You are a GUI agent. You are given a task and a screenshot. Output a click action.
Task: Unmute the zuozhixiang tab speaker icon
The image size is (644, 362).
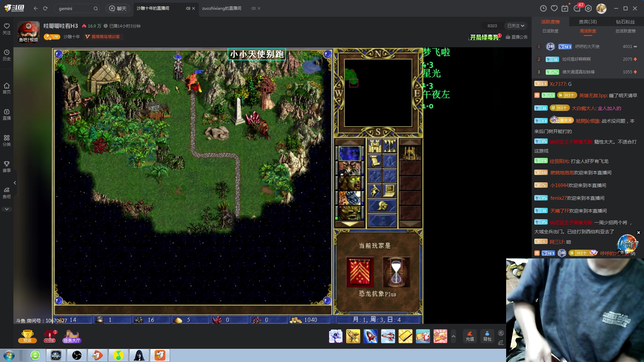[253, 8]
